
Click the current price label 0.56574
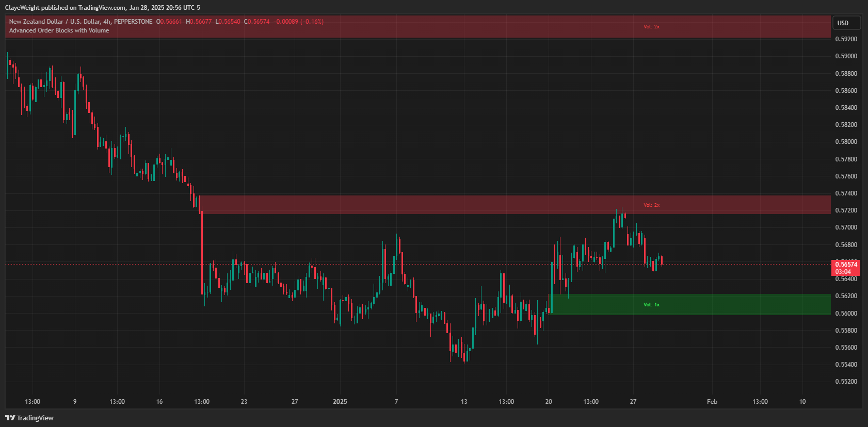846,265
